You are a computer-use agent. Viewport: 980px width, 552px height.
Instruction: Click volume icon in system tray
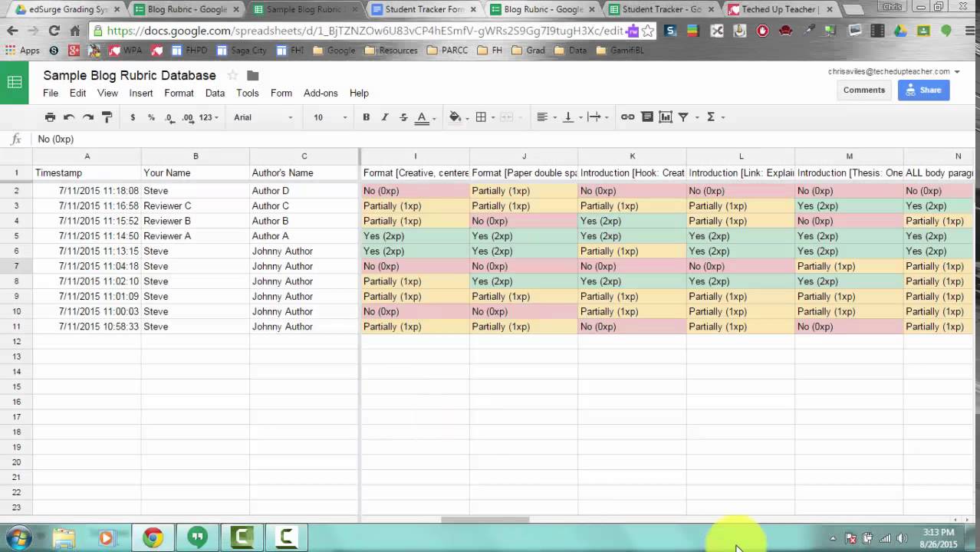902,538
